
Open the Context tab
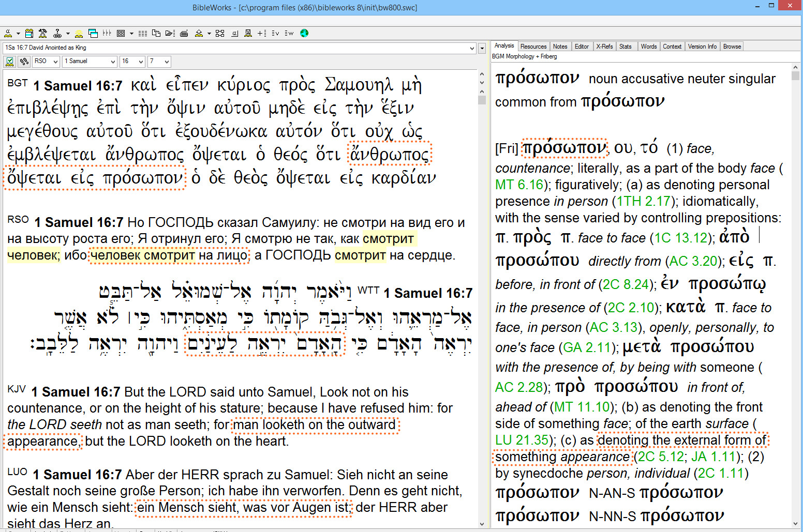point(672,47)
